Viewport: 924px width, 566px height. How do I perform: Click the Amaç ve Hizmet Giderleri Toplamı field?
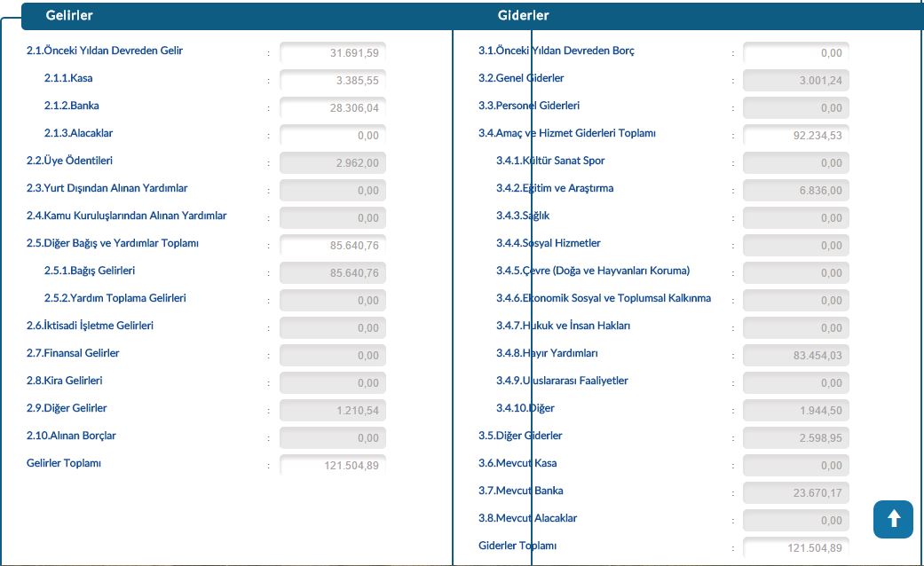(795, 135)
